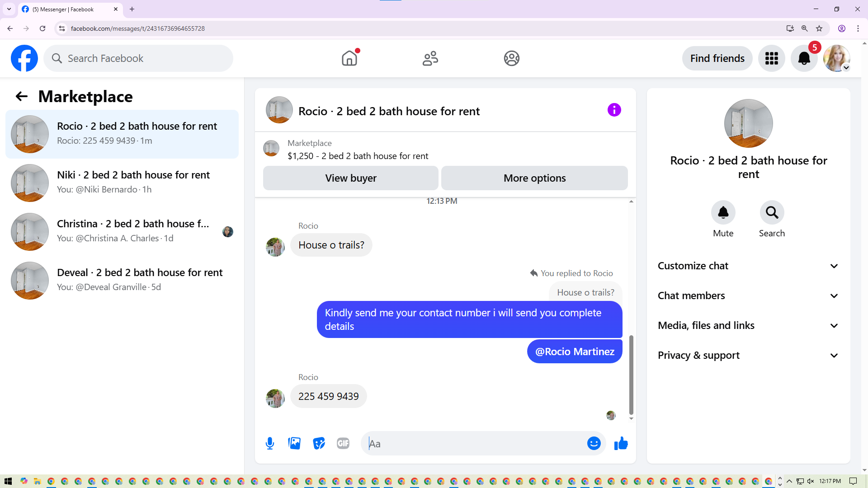
Task: Toggle conversation information panel with purple icon
Action: tap(614, 110)
